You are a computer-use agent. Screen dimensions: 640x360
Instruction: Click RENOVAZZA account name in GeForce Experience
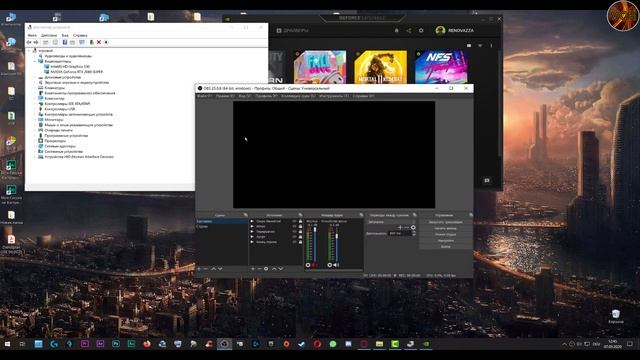tap(461, 31)
